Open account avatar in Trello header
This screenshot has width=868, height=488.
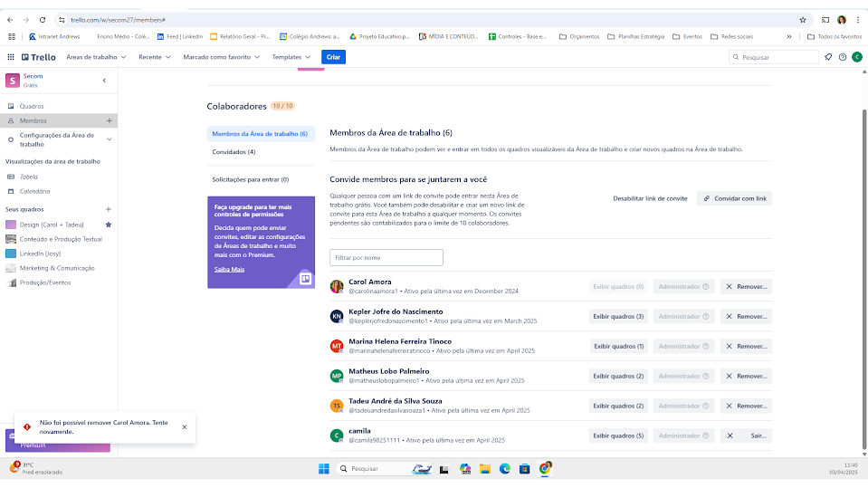(x=857, y=57)
